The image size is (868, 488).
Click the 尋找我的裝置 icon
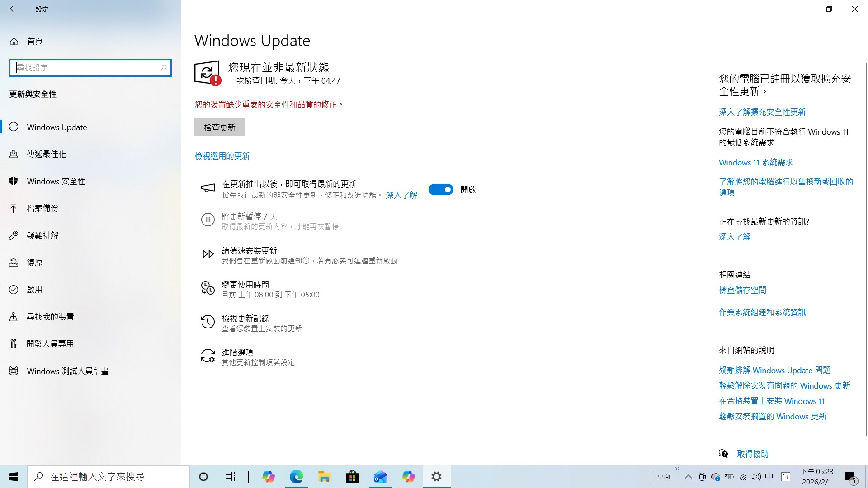[x=14, y=317]
